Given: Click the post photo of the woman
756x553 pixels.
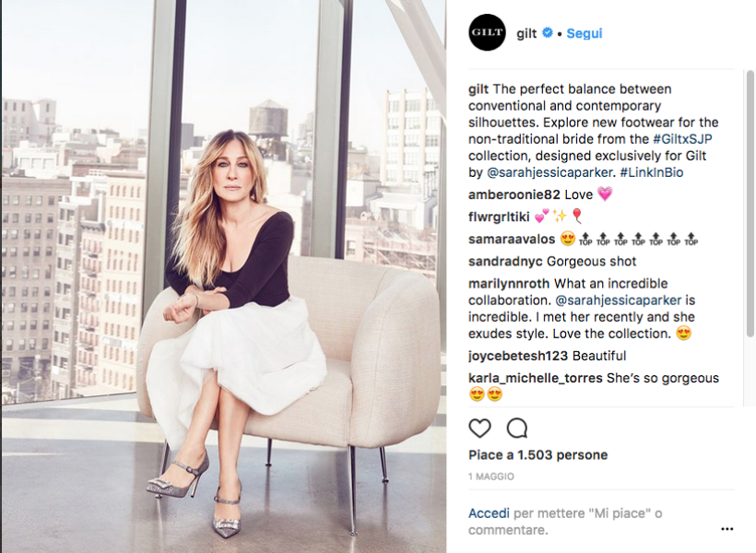Looking at the screenshot, I should [224, 276].
